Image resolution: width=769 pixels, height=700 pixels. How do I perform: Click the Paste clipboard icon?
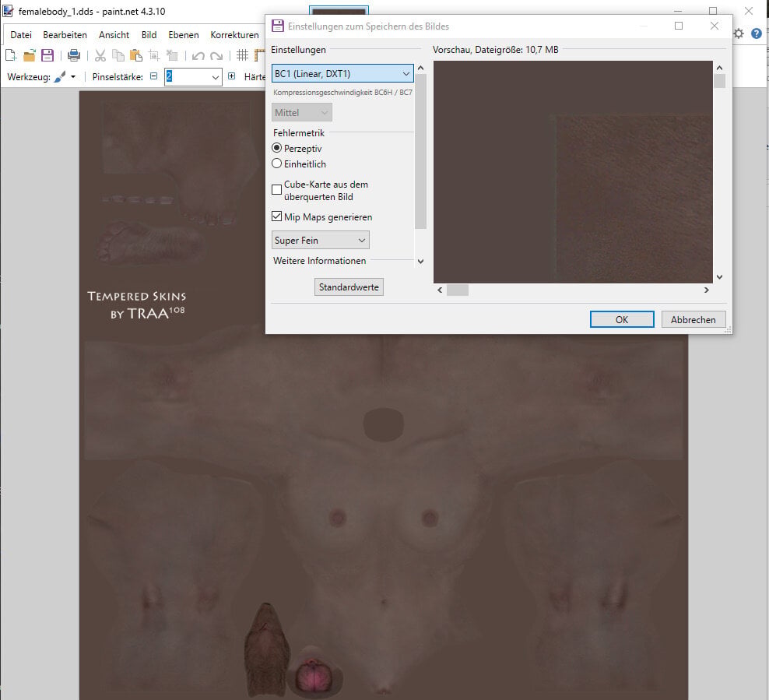[x=136, y=55]
